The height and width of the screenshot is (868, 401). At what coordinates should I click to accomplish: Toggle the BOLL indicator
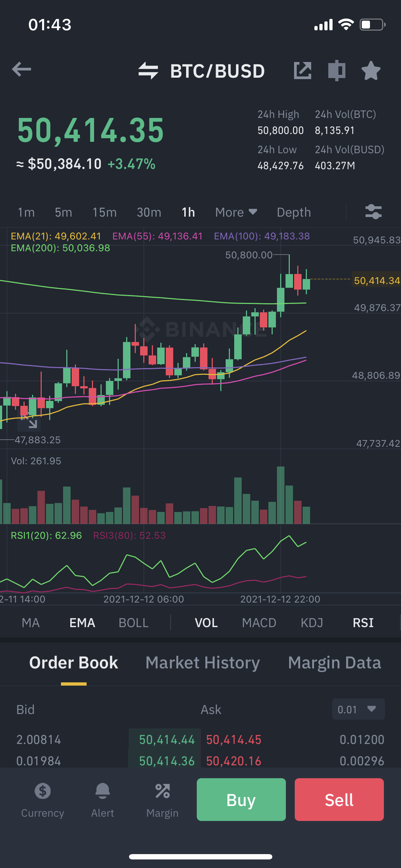click(x=134, y=623)
